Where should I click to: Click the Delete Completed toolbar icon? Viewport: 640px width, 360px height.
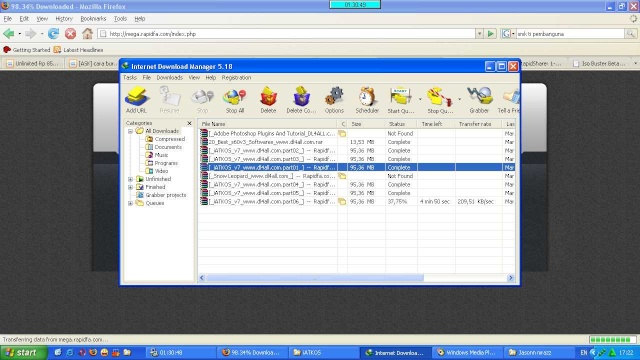coord(301,100)
